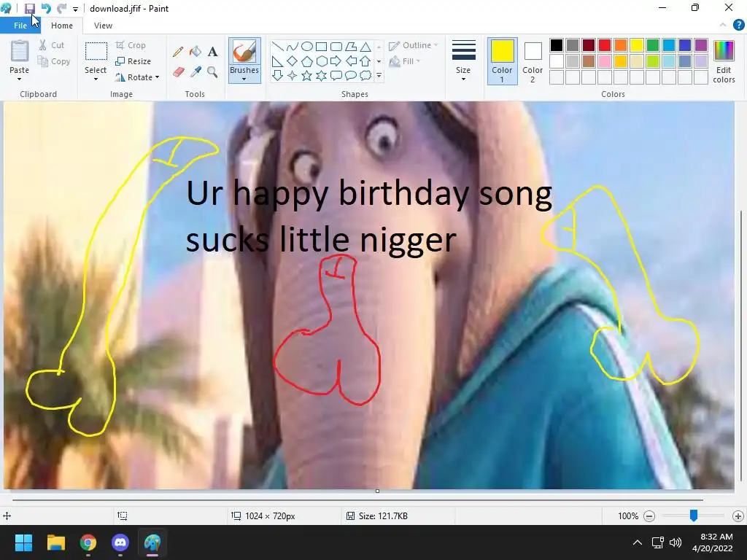Image resolution: width=747 pixels, height=560 pixels.
Task: Expand the Brushes dropdown arrow
Action: coord(244,79)
